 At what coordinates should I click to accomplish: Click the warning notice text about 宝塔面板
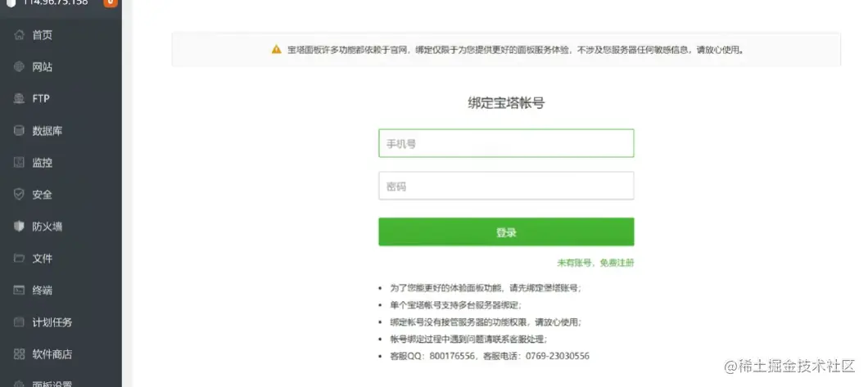(x=515, y=50)
